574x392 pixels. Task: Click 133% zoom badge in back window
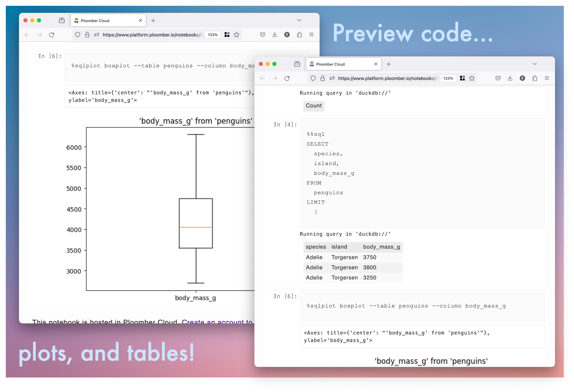coord(212,35)
